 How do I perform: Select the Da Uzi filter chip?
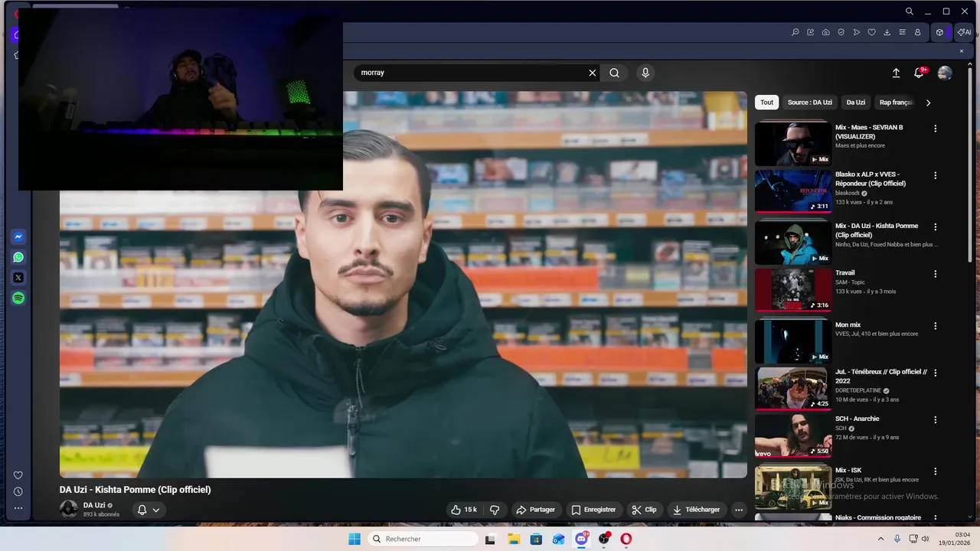coord(856,103)
